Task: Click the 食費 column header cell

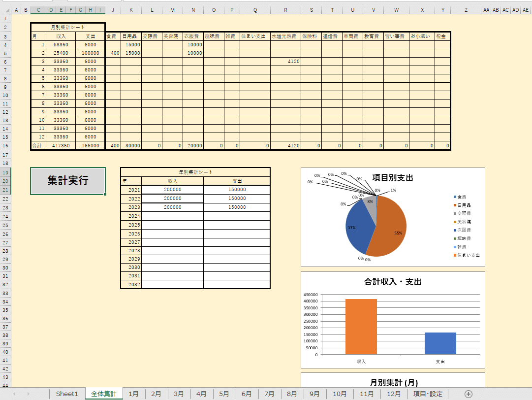Action: (113, 36)
